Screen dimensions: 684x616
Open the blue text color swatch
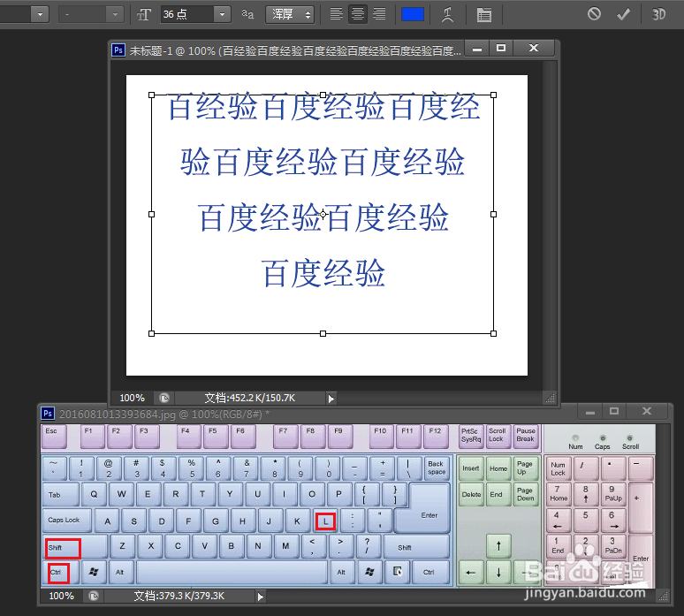413,14
